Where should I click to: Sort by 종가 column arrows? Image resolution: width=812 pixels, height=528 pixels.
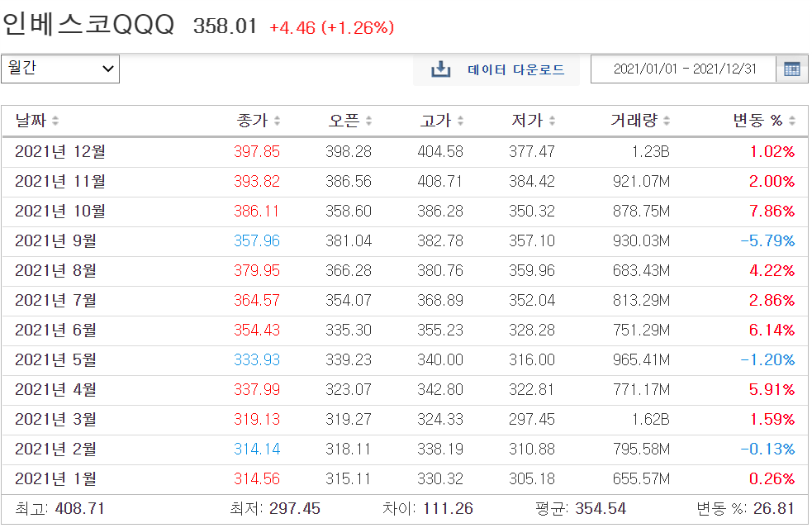(277, 121)
